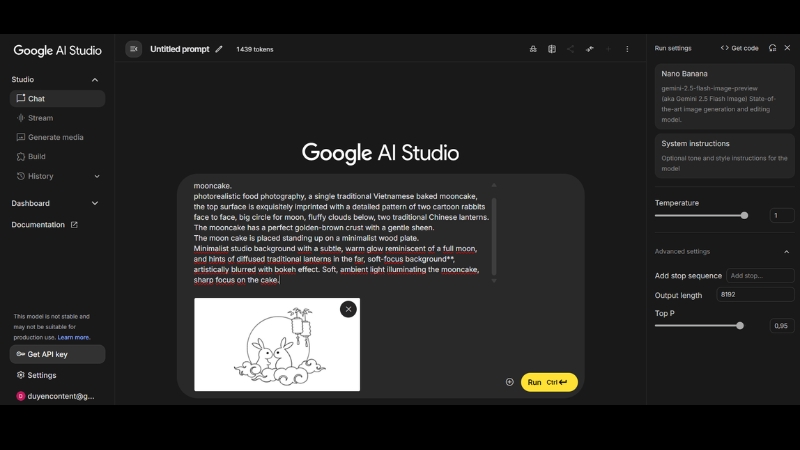Click the Temperature value field
The height and width of the screenshot is (450, 800).
click(781, 215)
